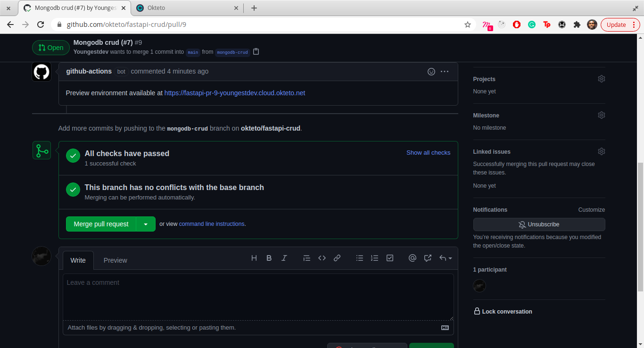Click the Unsubscribe notifications button
644x348 pixels.
click(x=539, y=224)
